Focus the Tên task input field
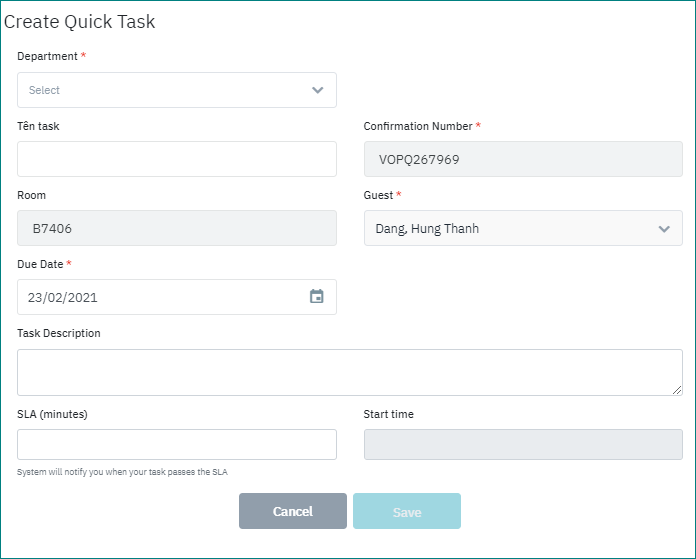Screen dimensions: 696x559 pyautogui.click(x=177, y=159)
